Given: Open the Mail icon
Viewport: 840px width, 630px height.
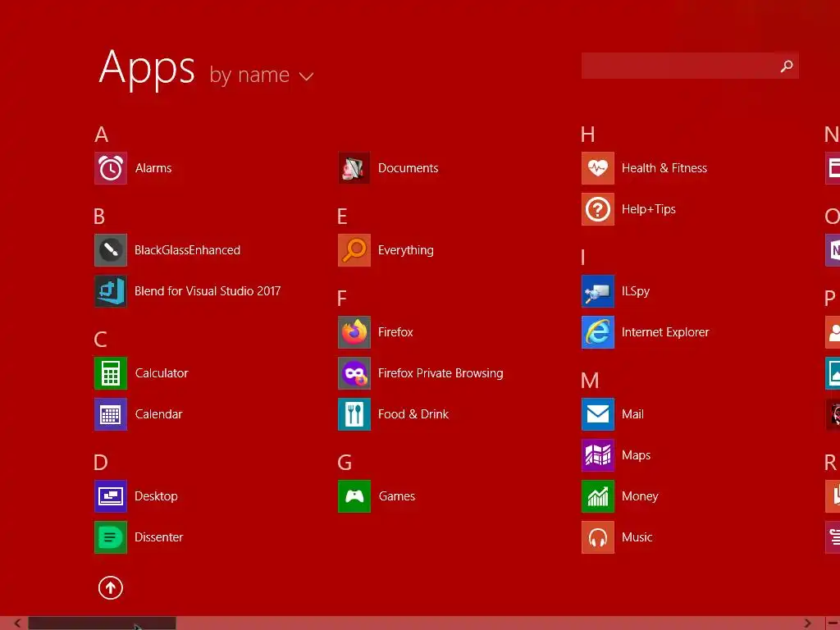Looking at the screenshot, I should 598,414.
